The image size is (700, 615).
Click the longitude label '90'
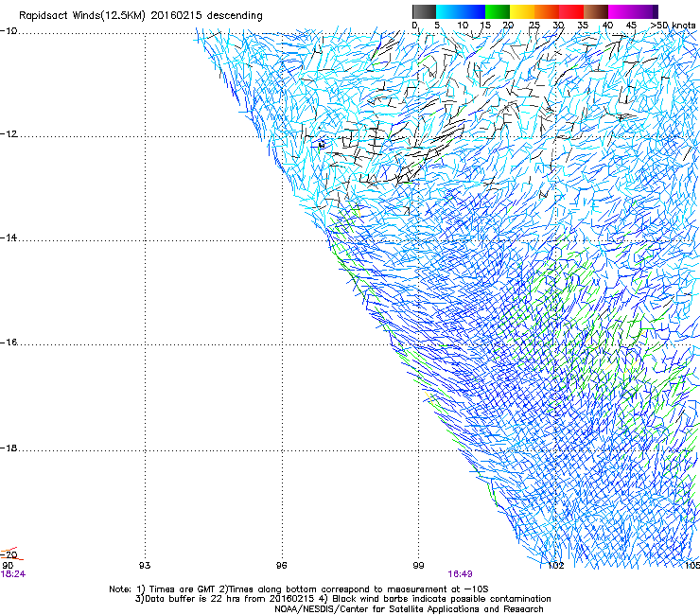click(8, 566)
